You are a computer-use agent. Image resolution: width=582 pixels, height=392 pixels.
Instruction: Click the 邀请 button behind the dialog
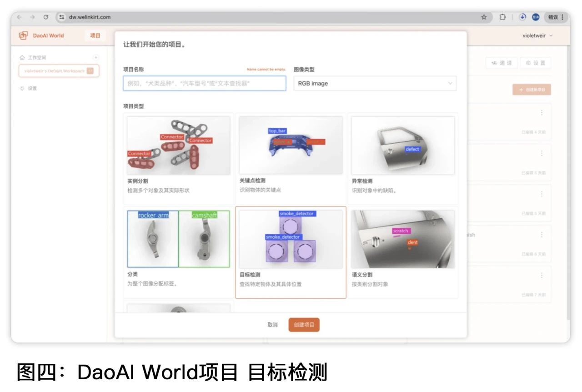click(502, 63)
